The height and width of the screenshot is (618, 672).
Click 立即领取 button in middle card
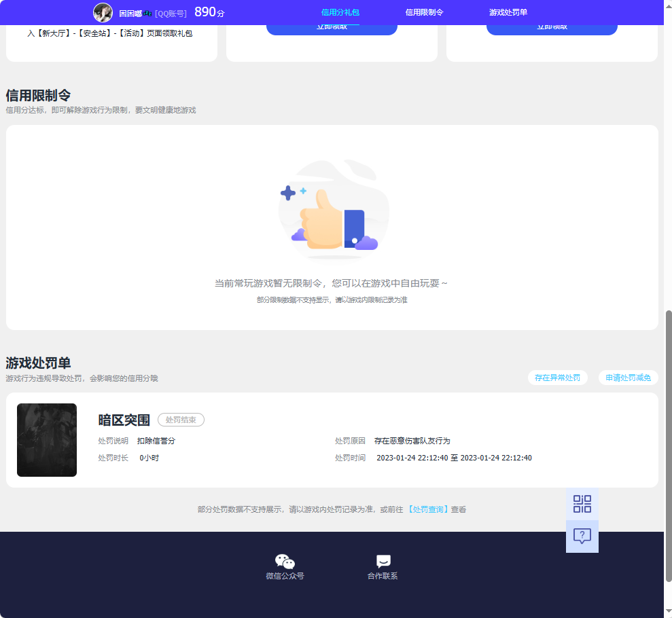pyautogui.click(x=332, y=29)
